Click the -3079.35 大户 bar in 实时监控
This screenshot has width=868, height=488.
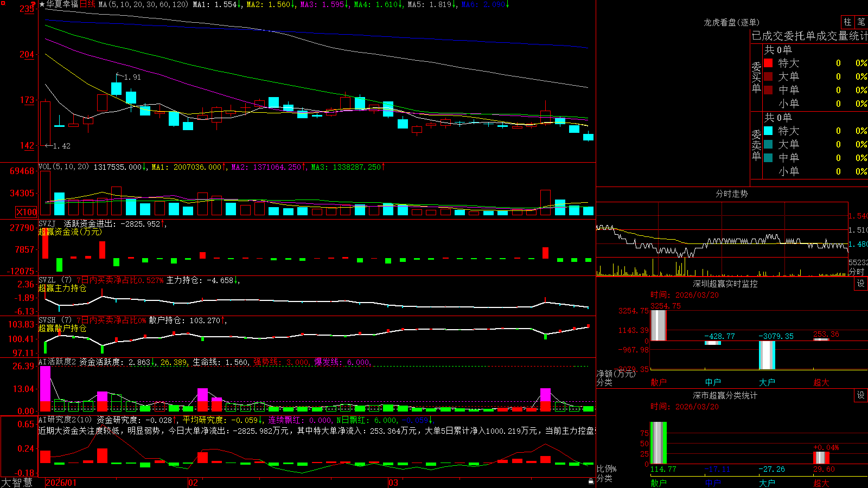[x=767, y=355]
